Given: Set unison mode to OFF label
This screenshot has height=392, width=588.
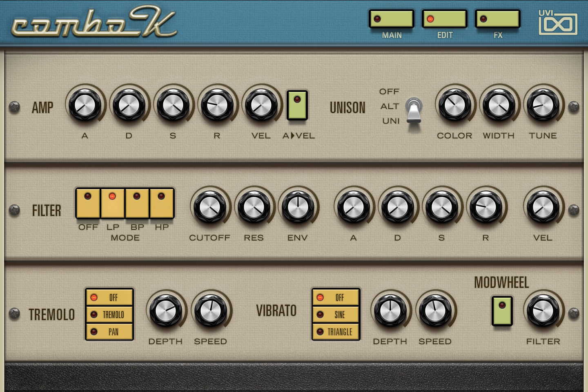Looking at the screenshot, I should pyautogui.click(x=389, y=91).
